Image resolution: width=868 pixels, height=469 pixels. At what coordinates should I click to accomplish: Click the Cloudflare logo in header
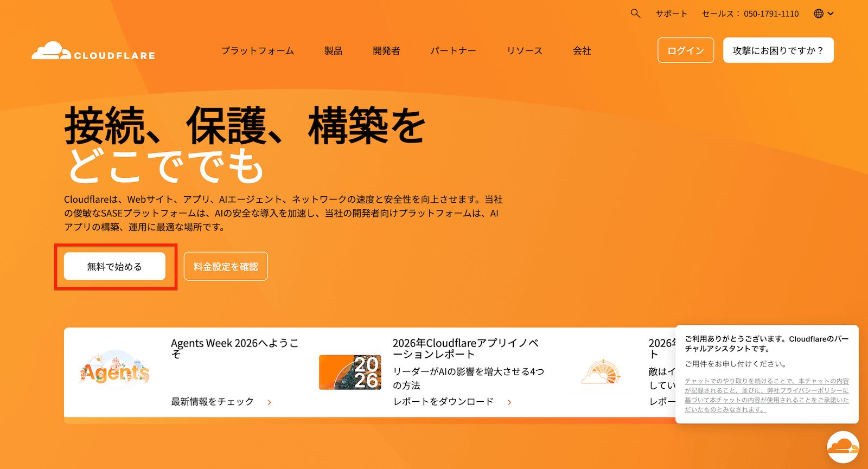93,51
